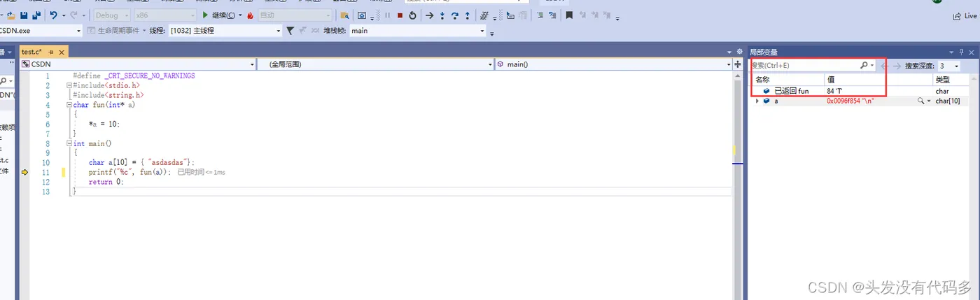Open the thread [1032] 主线程 dropdown
The height and width of the screenshot is (300, 980).
pyautogui.click(x=225, y=31)
